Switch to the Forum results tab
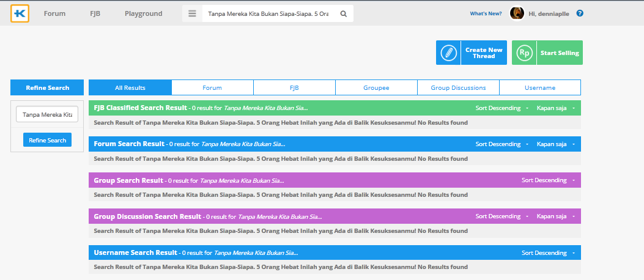 (212, 87)
